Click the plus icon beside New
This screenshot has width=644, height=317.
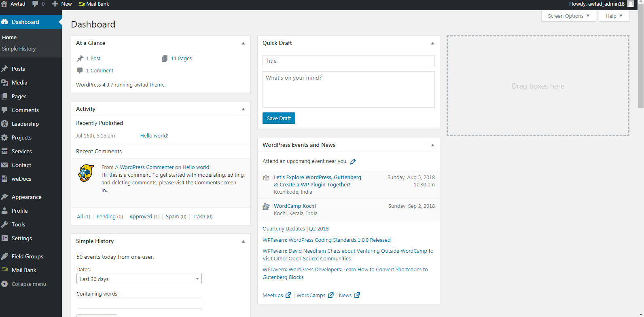55,4
